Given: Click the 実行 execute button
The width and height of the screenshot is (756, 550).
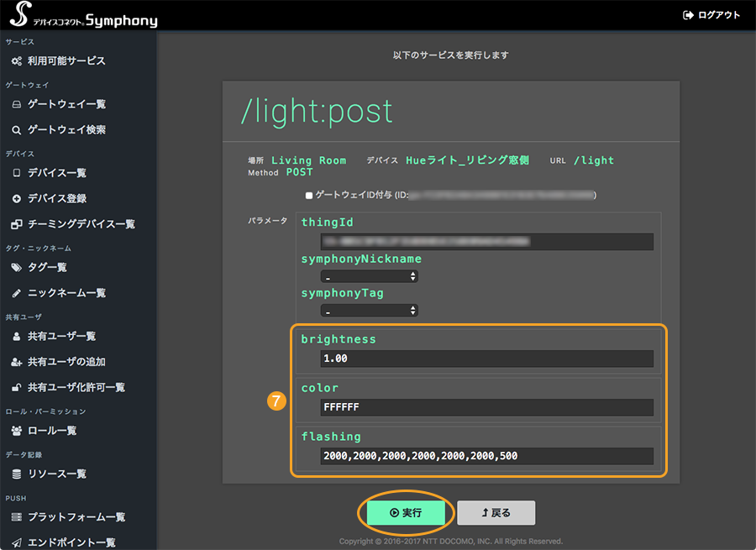Looking at the screenshot, I should click(406, 513).
